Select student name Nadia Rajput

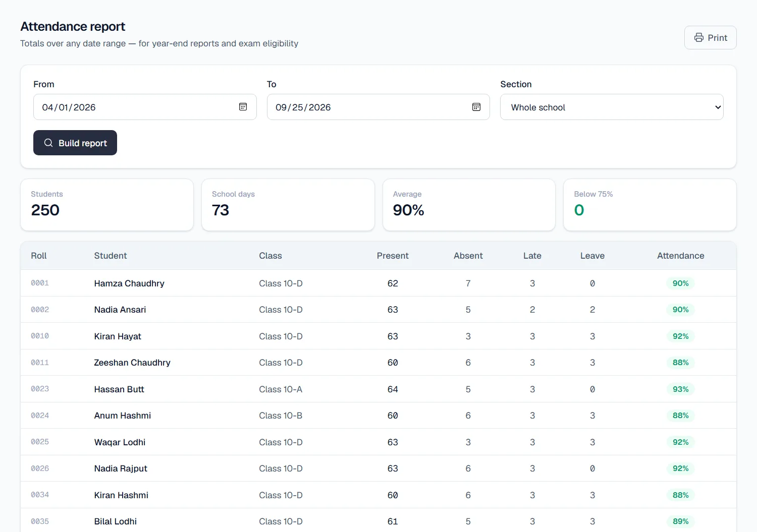(121, 468)
